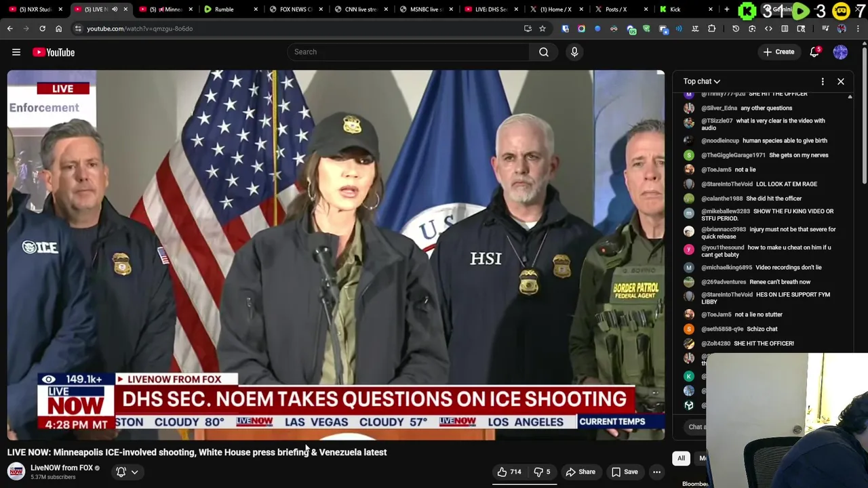The height and width of the screenshot is (488, 868).
Task: Open the LiveNOW from FOX channel avatar
Action: tap(16, 472)
